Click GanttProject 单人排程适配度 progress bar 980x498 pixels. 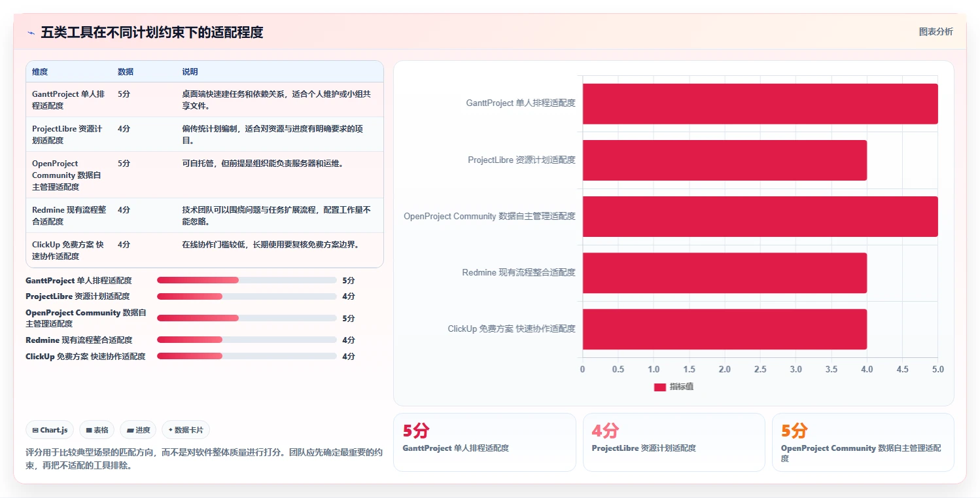(247, 280)
